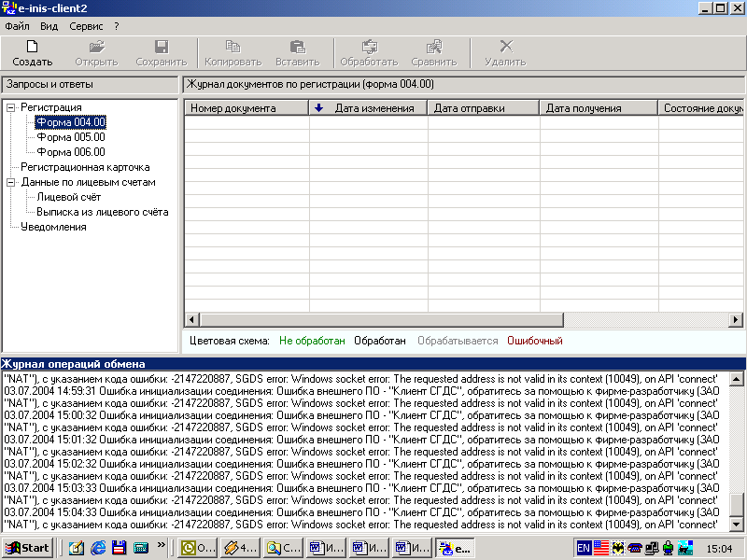Open the Windows Start button

tap(27, 548)
